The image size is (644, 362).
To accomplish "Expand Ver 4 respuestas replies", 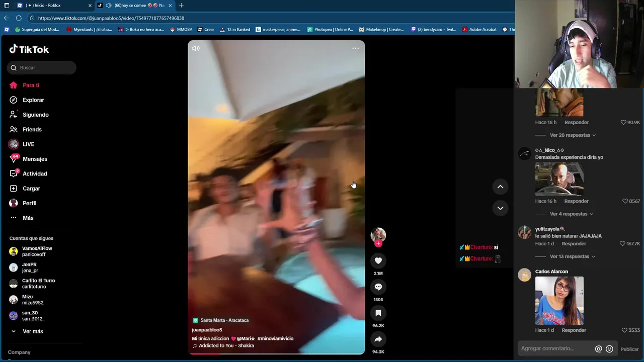I will pyautogui.click(x=571, y=214).
